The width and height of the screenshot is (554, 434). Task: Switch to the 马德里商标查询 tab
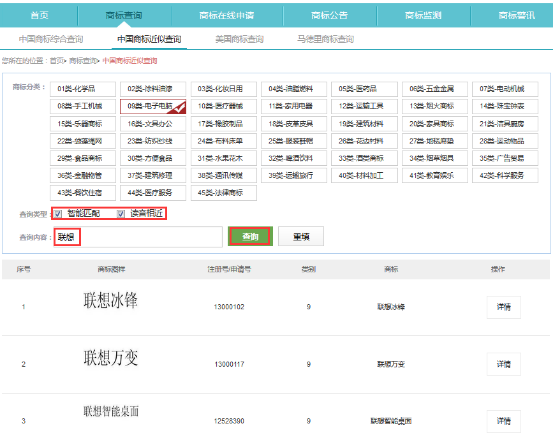[x=325, y=39]
